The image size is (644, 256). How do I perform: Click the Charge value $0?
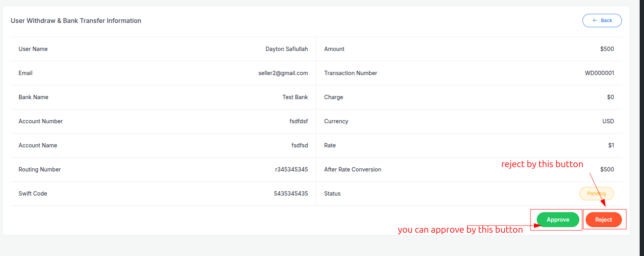coord(610,97)
